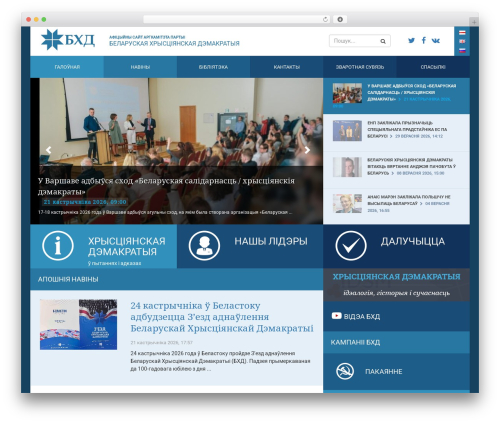Viewport: 500px width, 423px height.
Task: Open the slider headline about Варшаве meeting
Action: (x=166, y=186)
